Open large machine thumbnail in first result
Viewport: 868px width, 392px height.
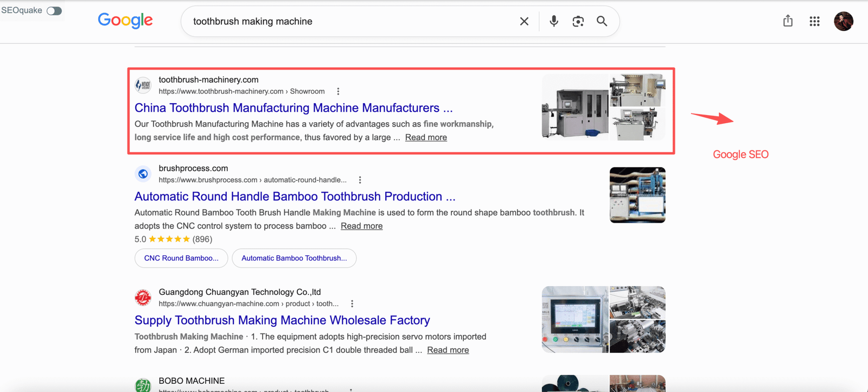coord(575,107)
